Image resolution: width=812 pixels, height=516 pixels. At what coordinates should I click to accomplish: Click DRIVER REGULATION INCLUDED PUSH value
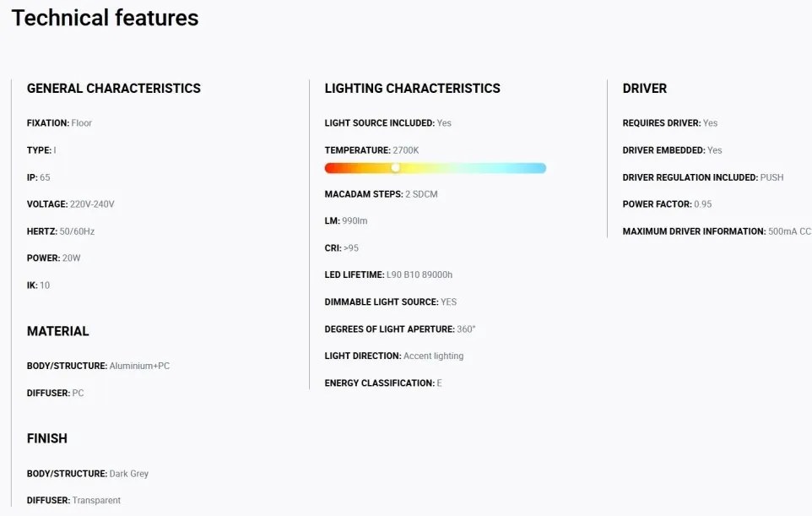(771, 177)
